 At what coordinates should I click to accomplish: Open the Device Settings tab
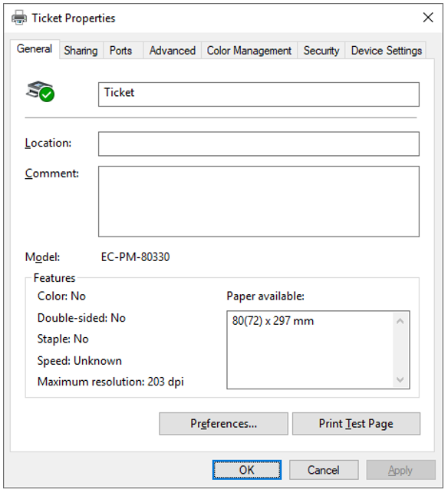(x=386, y=51)
